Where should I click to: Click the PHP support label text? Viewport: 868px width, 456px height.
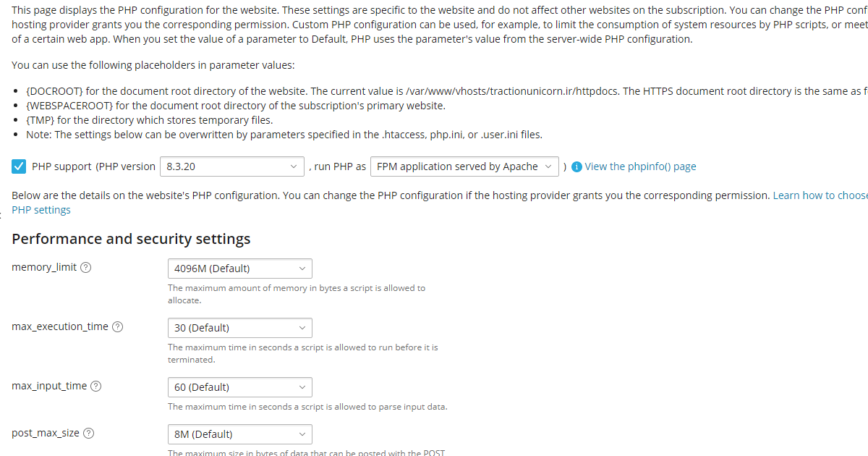61,166
